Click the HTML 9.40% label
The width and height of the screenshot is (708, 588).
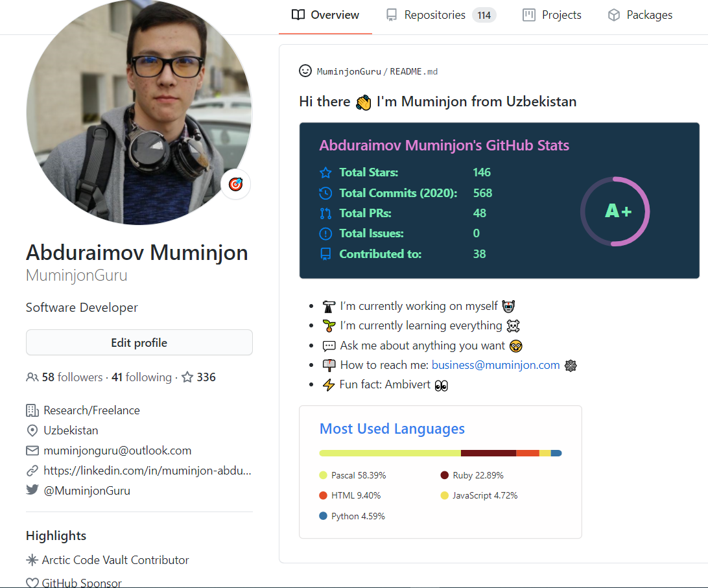(x=356, y=495)
